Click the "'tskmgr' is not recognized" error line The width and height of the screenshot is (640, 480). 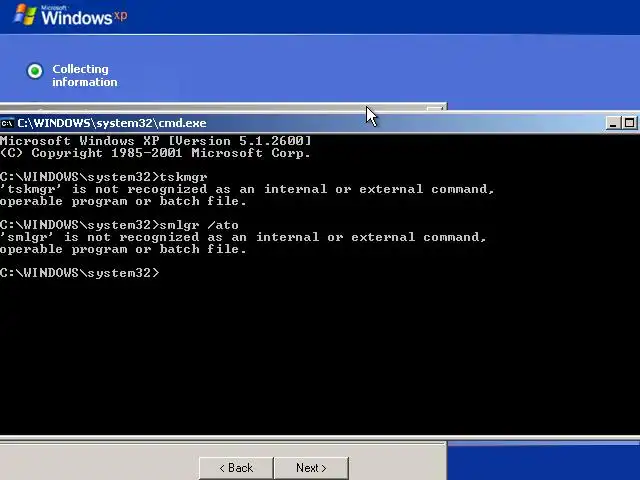[x=247, y=189]
